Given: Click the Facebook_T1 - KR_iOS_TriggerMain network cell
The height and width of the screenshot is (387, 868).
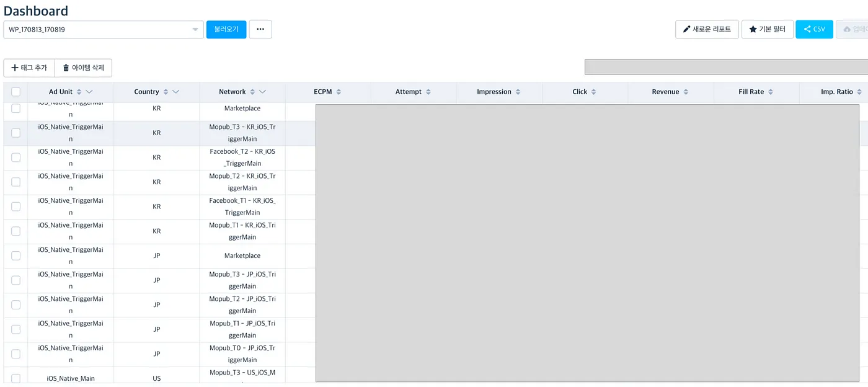Looking at the screenshot, I should pos(242,207).
